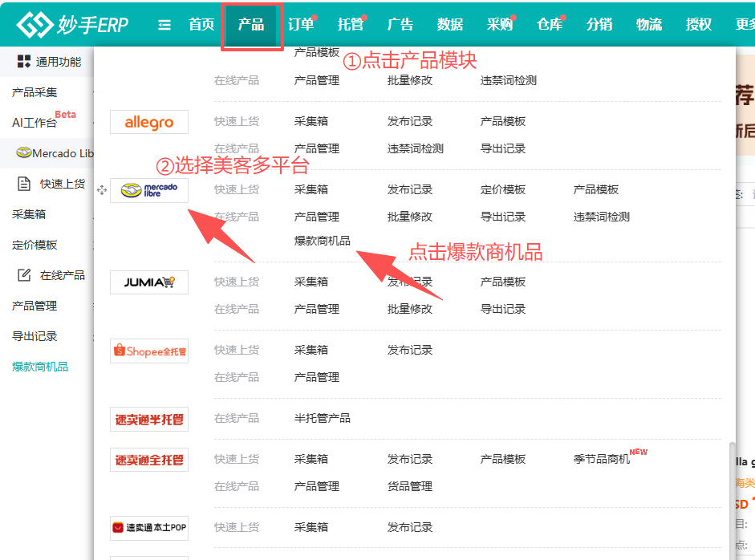755x560 pixels.
Task: Click 发布记录 in Mercado Libre row
Action: pyautogui.click(x=410, y=189)
